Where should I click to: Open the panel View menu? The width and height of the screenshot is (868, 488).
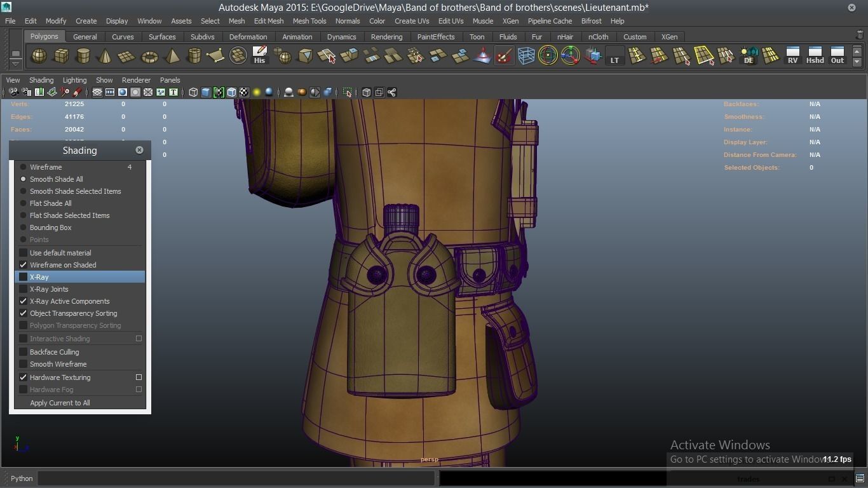coord(13,80)
